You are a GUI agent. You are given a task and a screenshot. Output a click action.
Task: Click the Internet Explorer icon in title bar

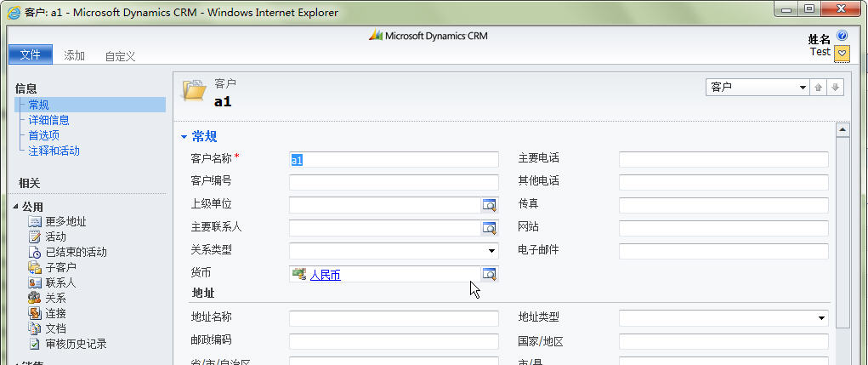[x=14, y=12]
